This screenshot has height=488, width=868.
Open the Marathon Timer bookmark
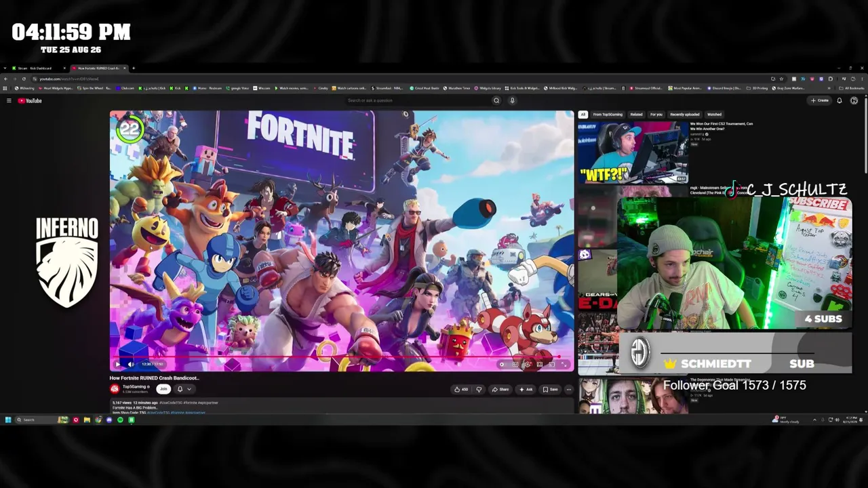click(457, 88)
